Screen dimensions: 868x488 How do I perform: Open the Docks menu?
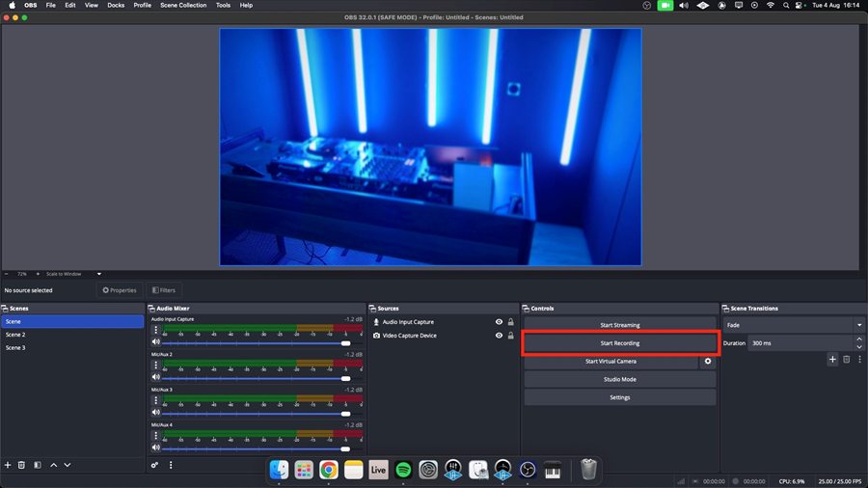click(x=116, y=5)
